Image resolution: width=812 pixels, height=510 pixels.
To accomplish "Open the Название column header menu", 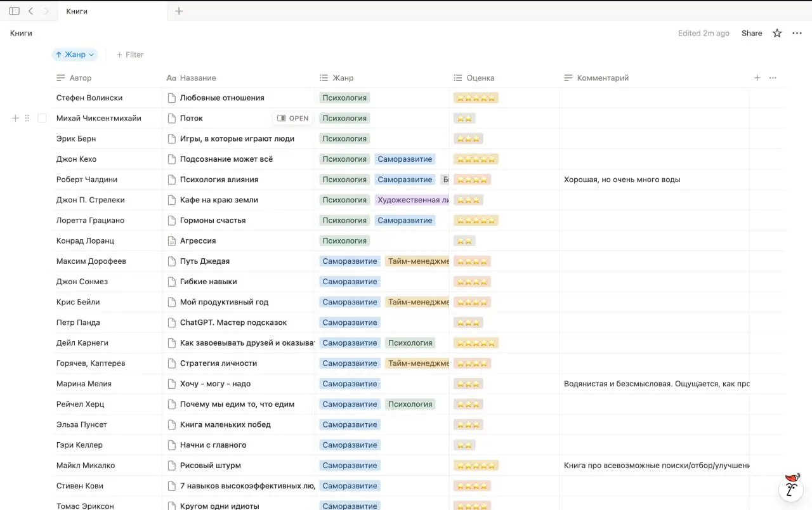I will pos(191,78).
